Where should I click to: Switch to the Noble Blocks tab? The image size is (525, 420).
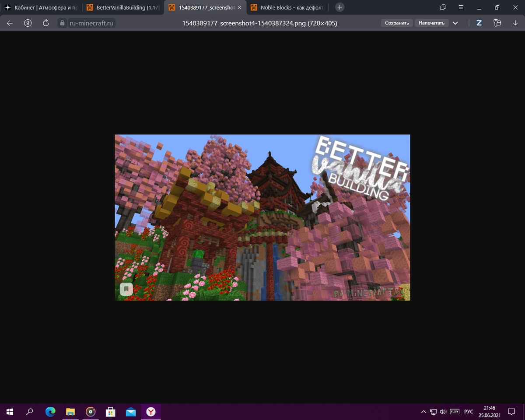point(287,7)
